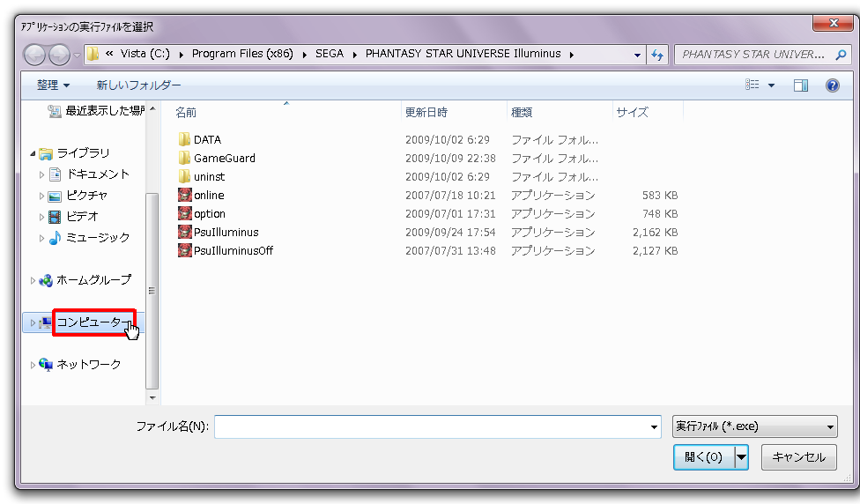The height and width of the screenshot is (504, 860).
Task: Click Vista (C:) in the breadcrumb
Action: pos(145,54)
